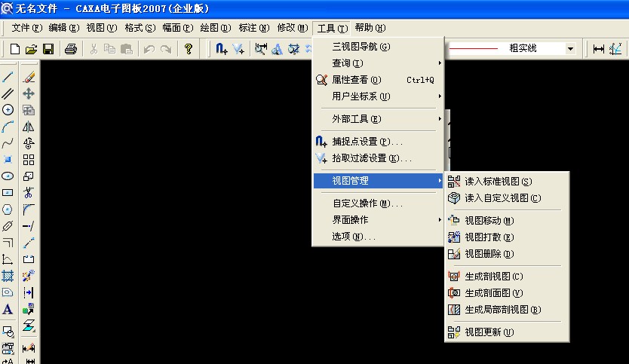
Task: Select the Move tool with four arrows
Action: coord(29,93)
